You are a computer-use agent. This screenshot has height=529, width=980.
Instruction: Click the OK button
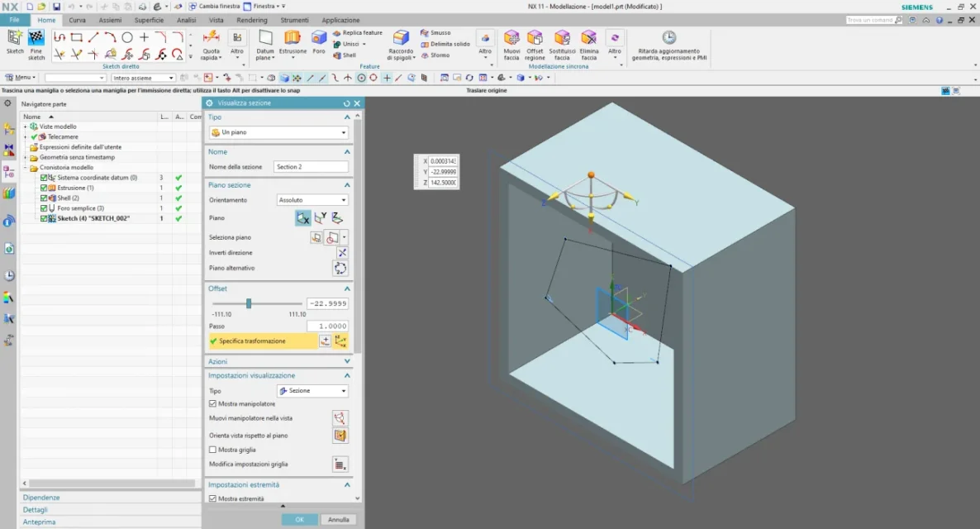299,520
